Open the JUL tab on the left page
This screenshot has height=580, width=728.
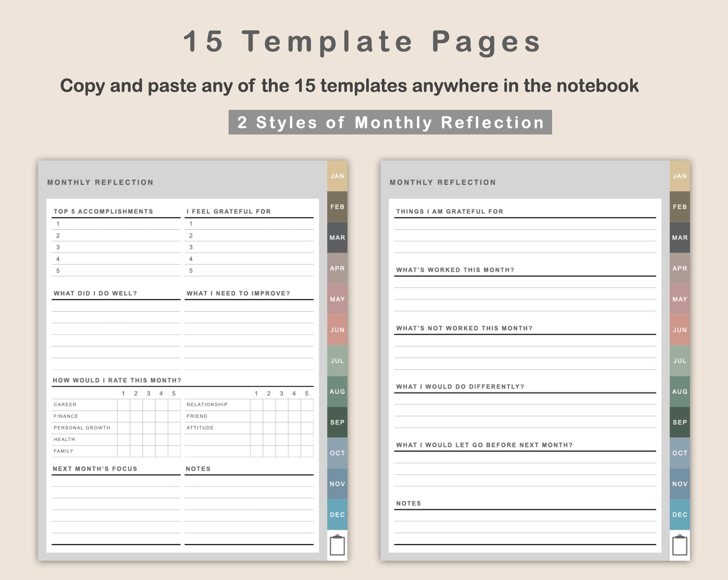[337, 360]
